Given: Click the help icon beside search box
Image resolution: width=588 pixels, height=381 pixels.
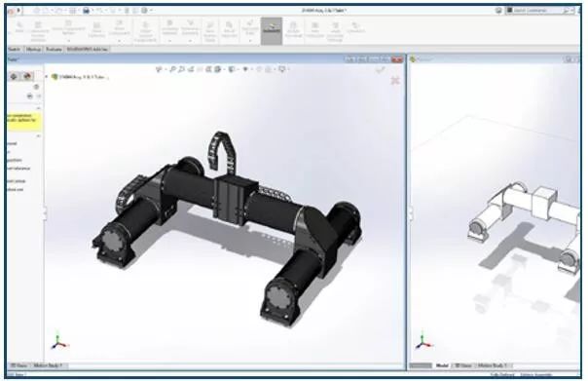Looking at the screenshot, I should pyautogui.click(x=498, y=11).
